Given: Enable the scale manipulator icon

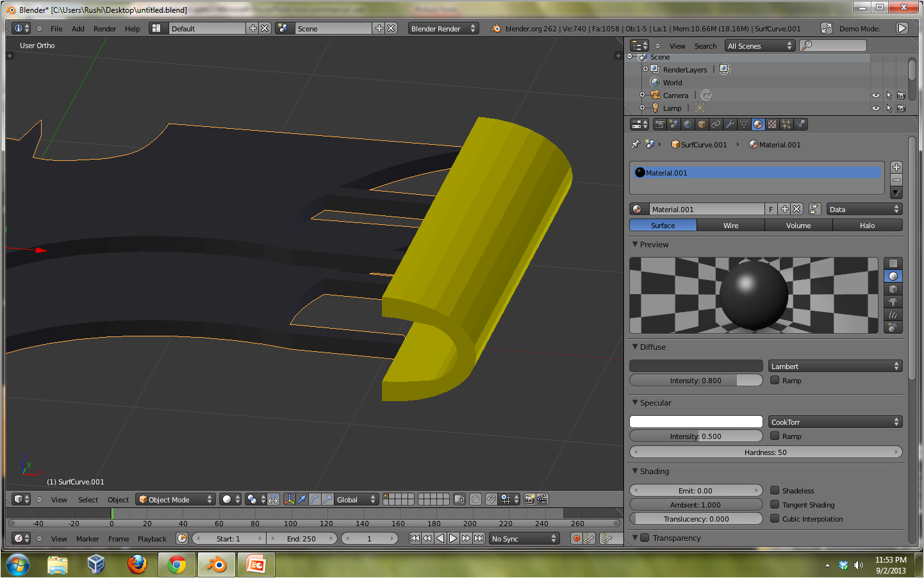Looking at the screenshot, I should [x=327, y=499].
